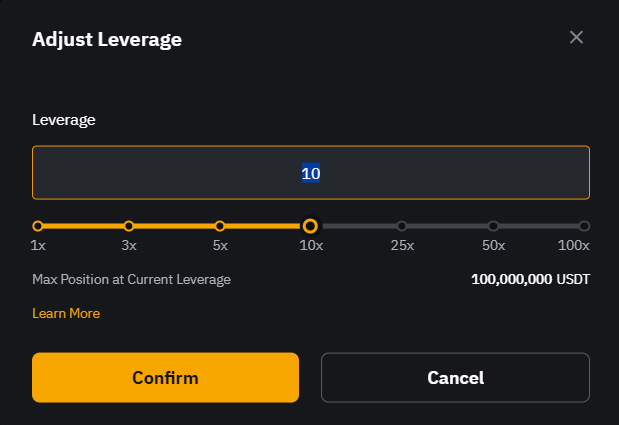Select the 100x slider marker dot
This screenshot has width=619, height=425.
coord(584,226)
